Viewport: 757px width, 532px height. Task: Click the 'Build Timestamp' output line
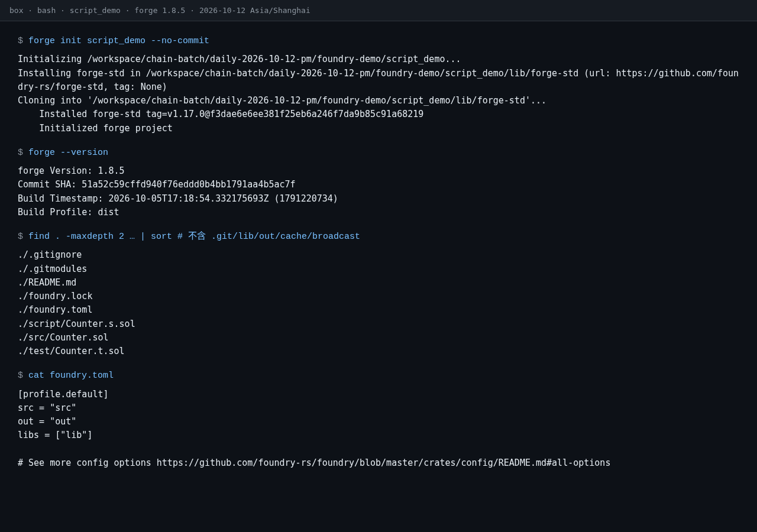pyautogui.click(x=178, y=199)
